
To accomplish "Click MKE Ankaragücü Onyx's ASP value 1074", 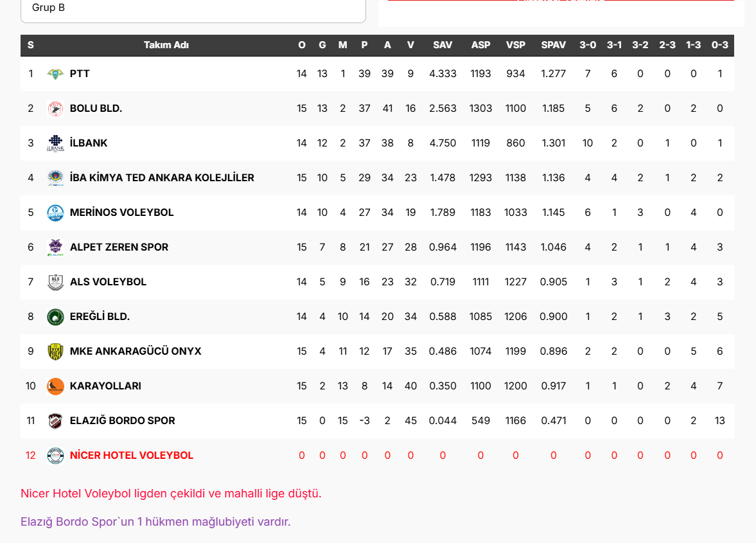I will pyautogui.click(x=480, y=352).
